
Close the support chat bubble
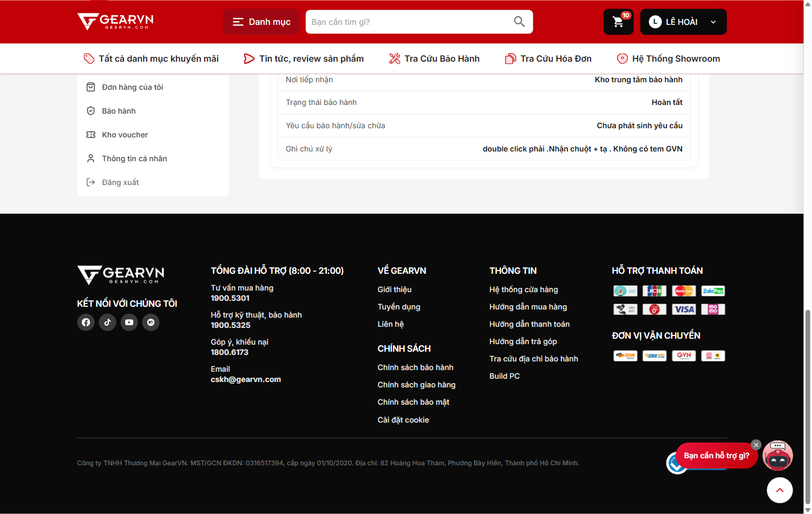click(756, 445)
